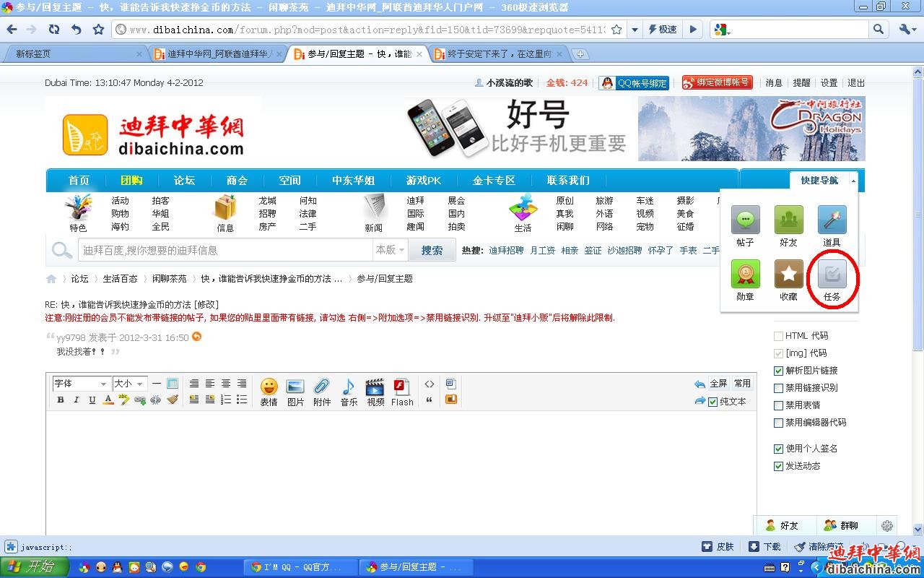Expand the wrench tools menu dropdown
Viewport: 924px width, 578px height.
(x=907, y=30)
